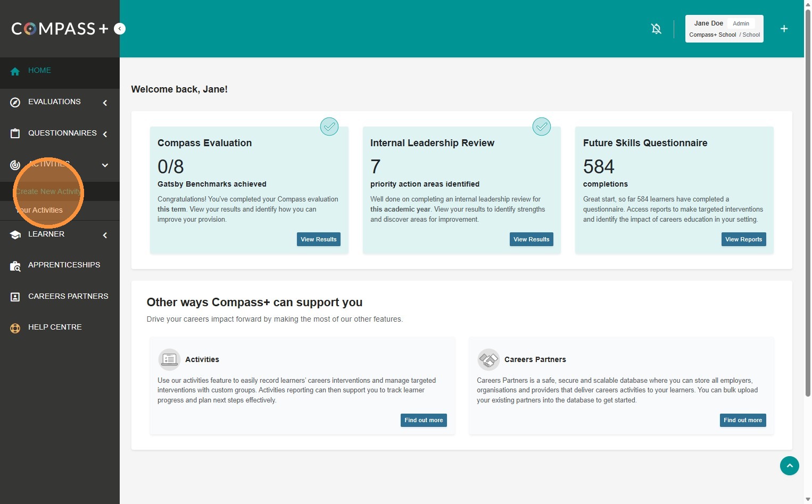Click the "Careers Partners" feature card title

pos(535,359)
